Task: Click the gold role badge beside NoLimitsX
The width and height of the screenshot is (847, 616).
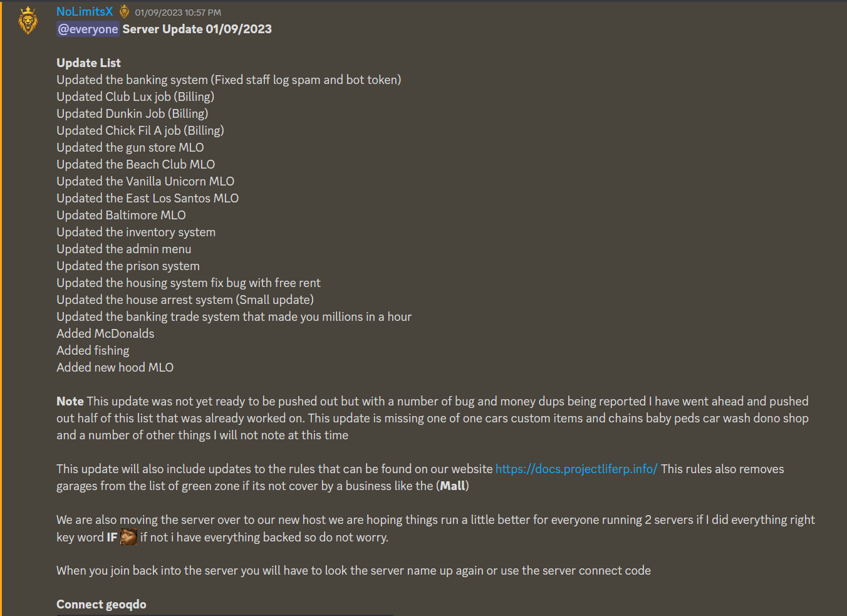Action: click(124, 12)
